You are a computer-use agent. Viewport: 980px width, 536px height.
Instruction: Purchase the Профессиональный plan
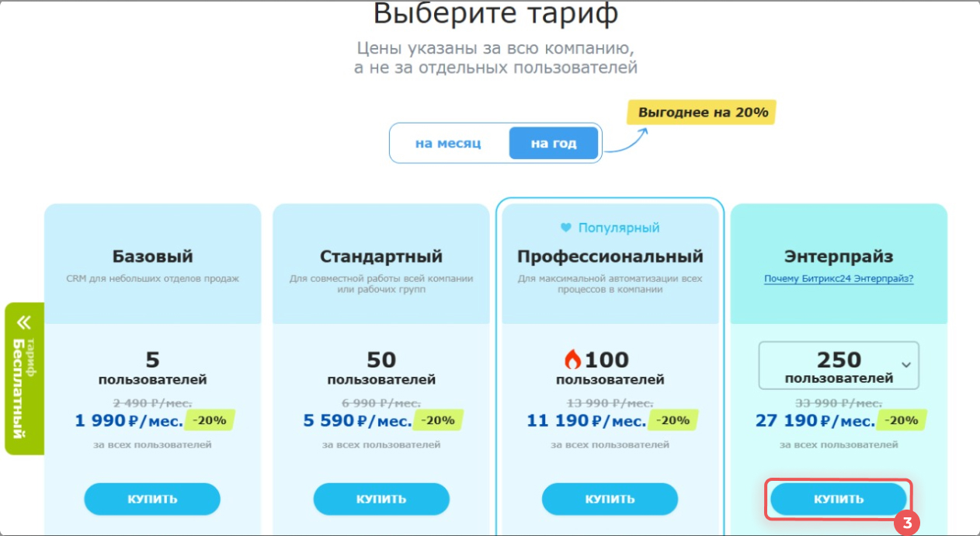coord(610,499)
